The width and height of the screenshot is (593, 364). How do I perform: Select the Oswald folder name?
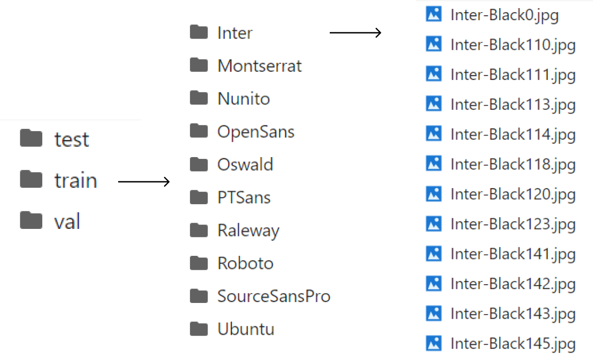[x=245, y=164]
